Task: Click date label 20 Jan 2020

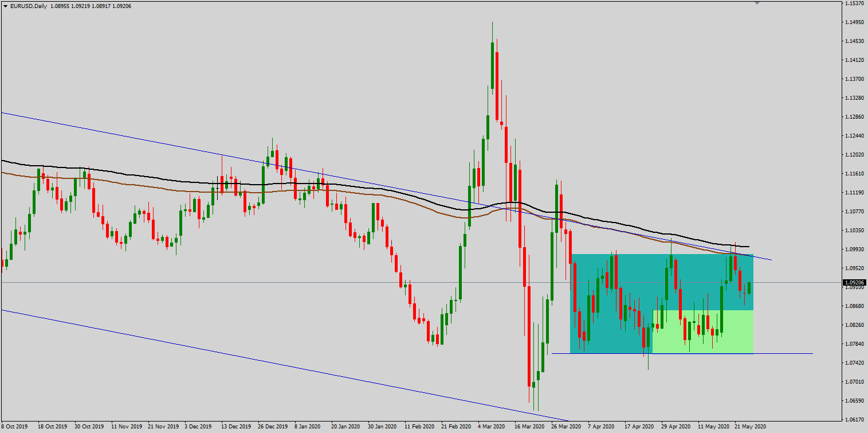Action: 345,427
